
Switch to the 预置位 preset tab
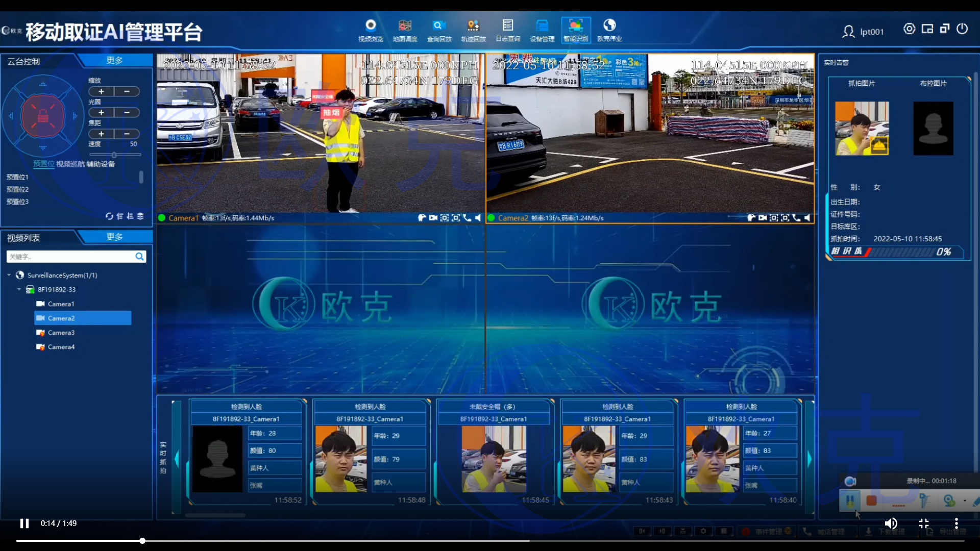point(43,164)
